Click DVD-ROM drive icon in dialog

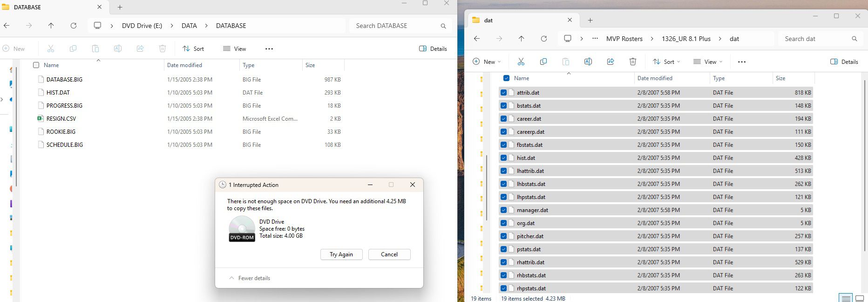pyautogui.click(x=242, y=228)
